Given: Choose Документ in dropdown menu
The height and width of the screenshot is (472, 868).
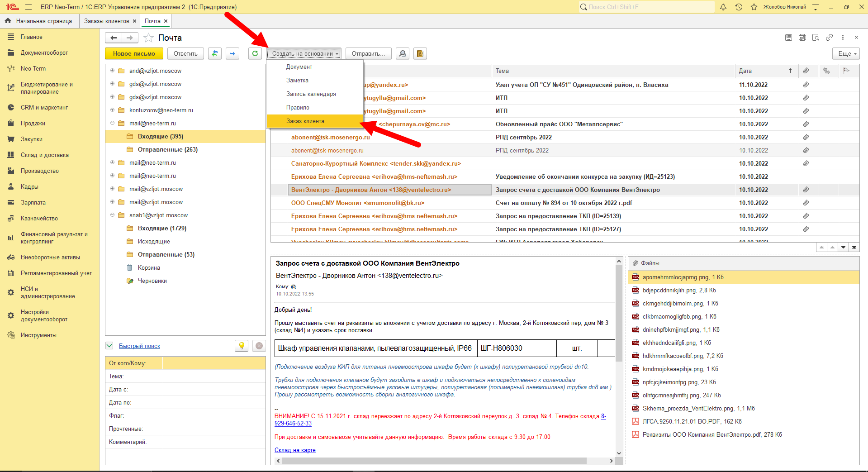Looking at the screenshot, I should pos(315,67).
